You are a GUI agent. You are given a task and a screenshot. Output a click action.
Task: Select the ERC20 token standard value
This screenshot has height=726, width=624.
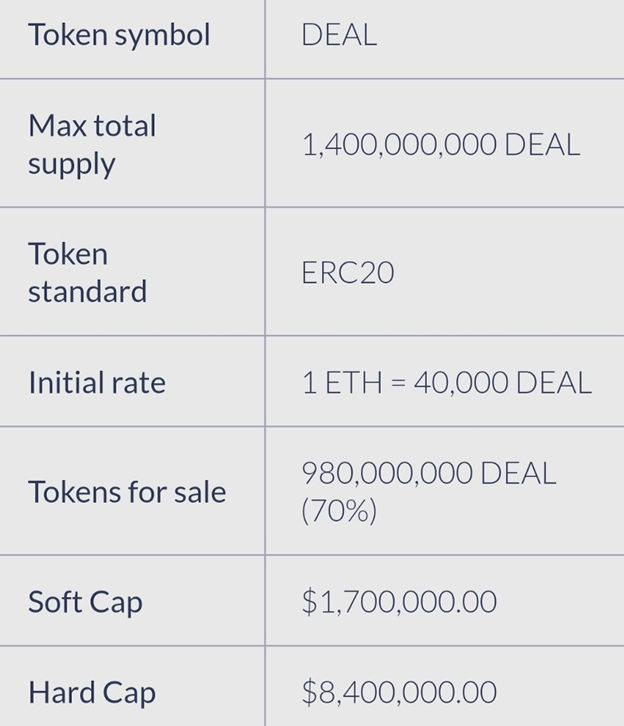347,273
